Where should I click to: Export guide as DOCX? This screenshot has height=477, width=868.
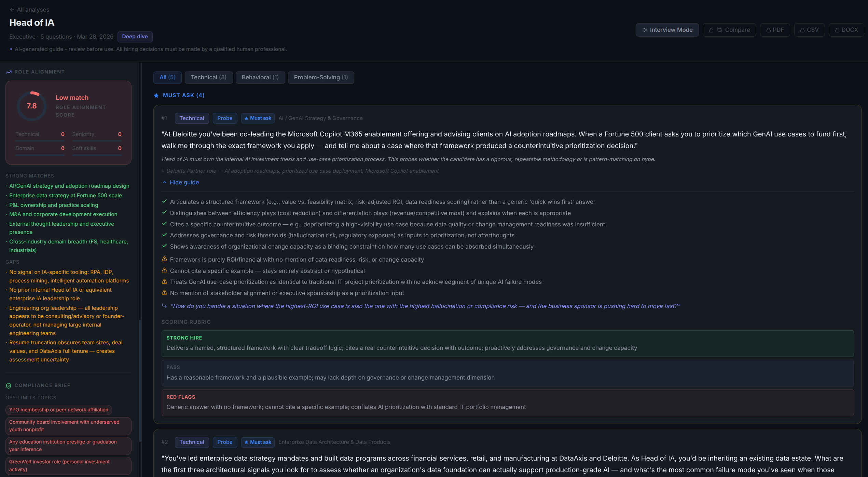coord(846,30)
